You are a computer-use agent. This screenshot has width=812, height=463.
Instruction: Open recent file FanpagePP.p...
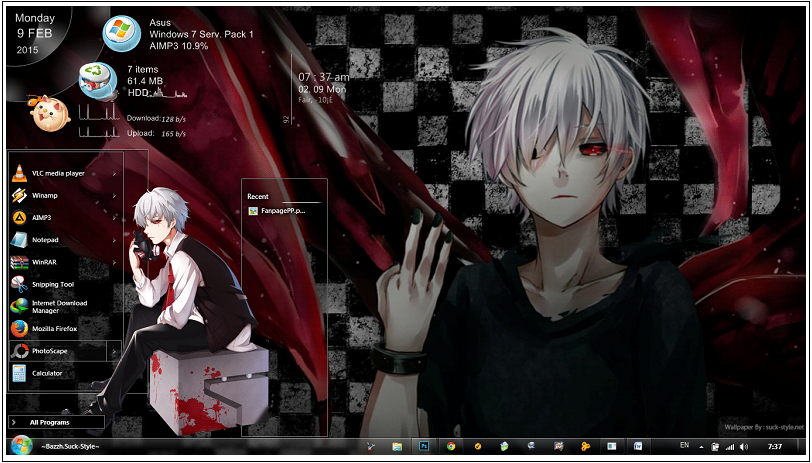(x=277, y=211)
